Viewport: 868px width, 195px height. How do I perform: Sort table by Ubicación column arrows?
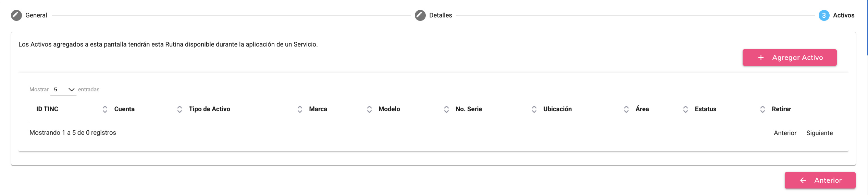point(626,109)
